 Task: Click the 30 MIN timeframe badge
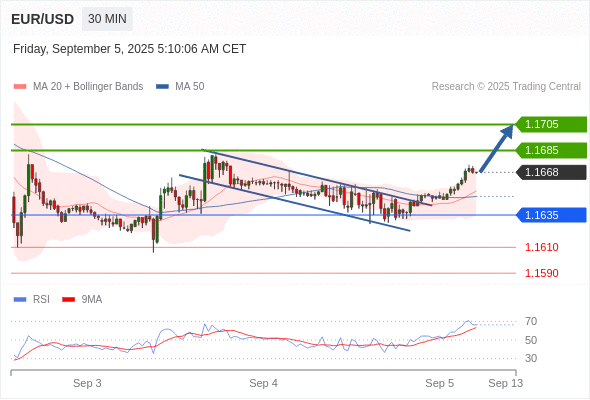107,19
